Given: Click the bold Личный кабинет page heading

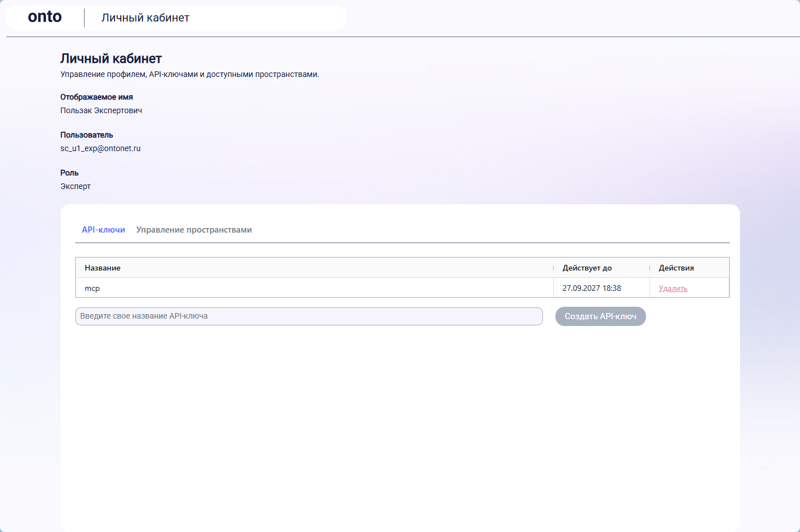Looking at the screenshot, I should pyautogui.click(x=111, y=59).
